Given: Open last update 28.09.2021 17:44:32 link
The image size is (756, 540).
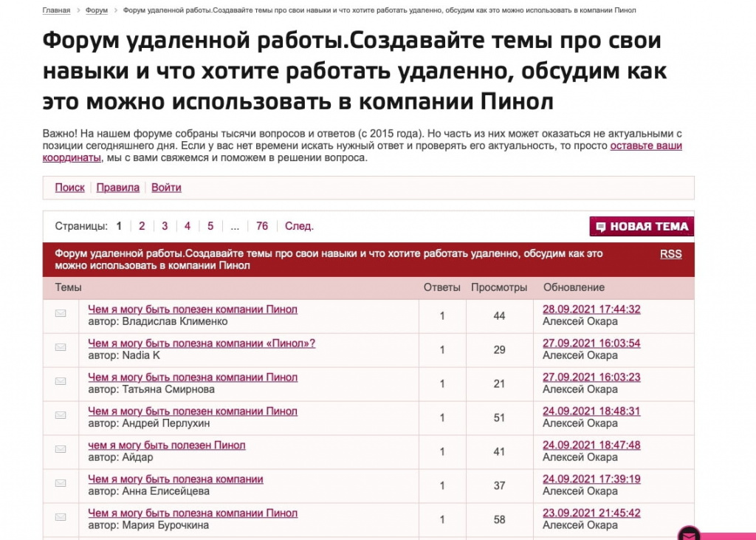Looking at the screenshot, I should click(591, 310).
